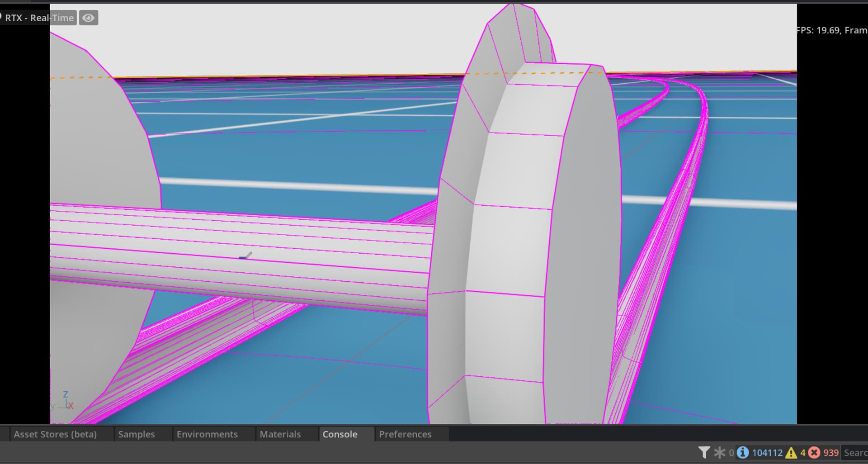Open the Samples tab

pos(136,434)
